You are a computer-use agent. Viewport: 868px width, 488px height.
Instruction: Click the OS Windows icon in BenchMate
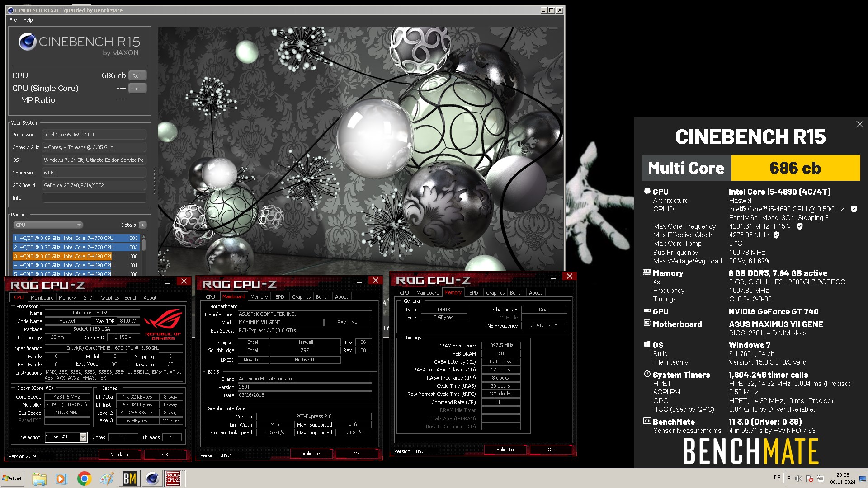pyautogui.click(x=647, y=344)
